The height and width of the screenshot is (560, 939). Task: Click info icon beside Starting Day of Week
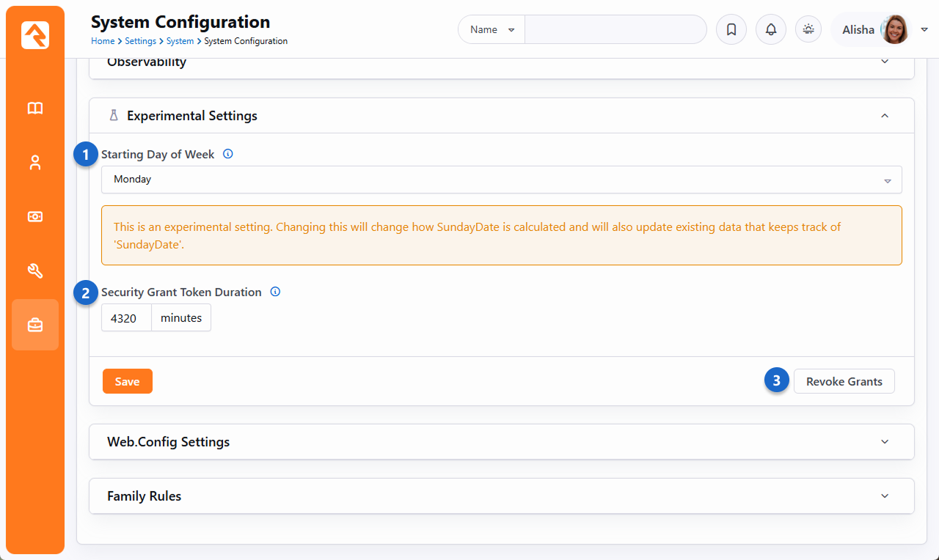tap(228, 154)
